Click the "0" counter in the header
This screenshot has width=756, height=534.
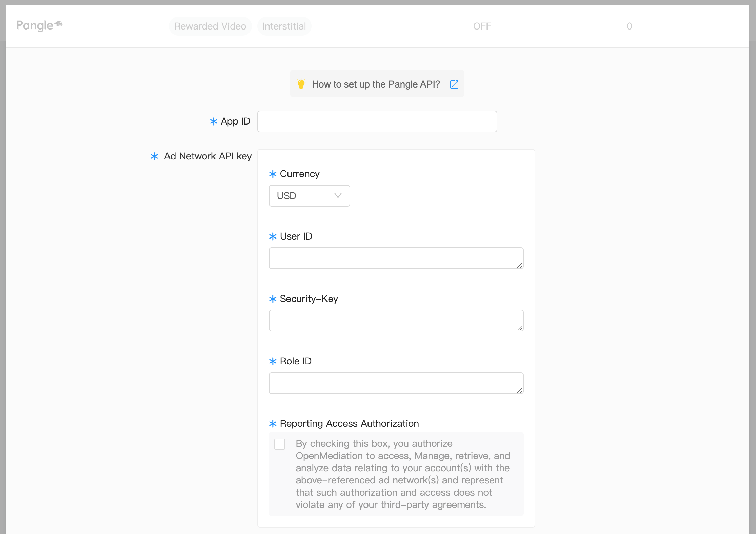pos(629,26)
